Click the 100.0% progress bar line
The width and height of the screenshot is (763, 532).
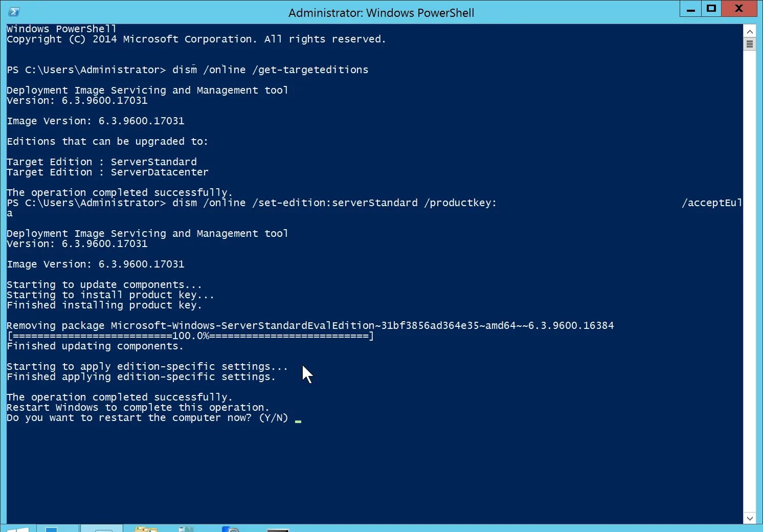coord(190,336)
